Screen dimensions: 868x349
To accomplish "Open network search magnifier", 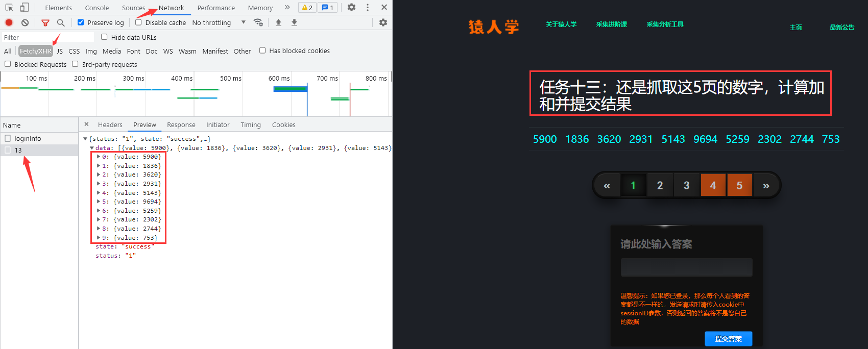I will tap(61, 22).
